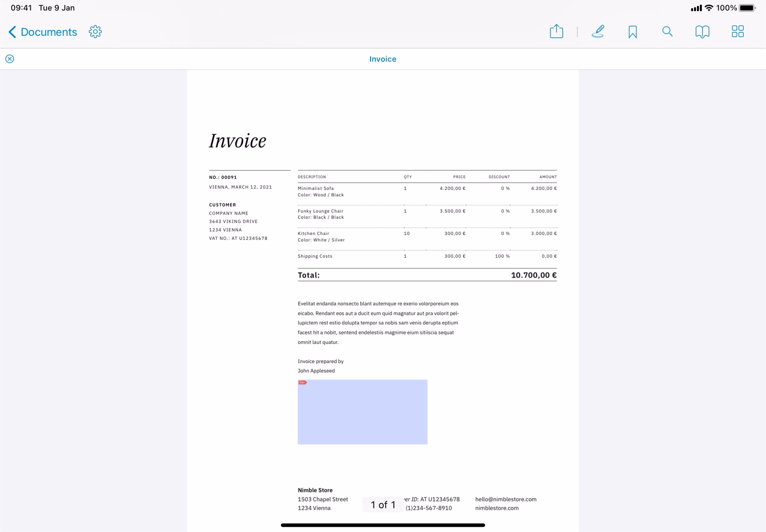This screenshot has height=532, width=766.
Task: Activate the annotation pen tool
Action: click(598, 32)
